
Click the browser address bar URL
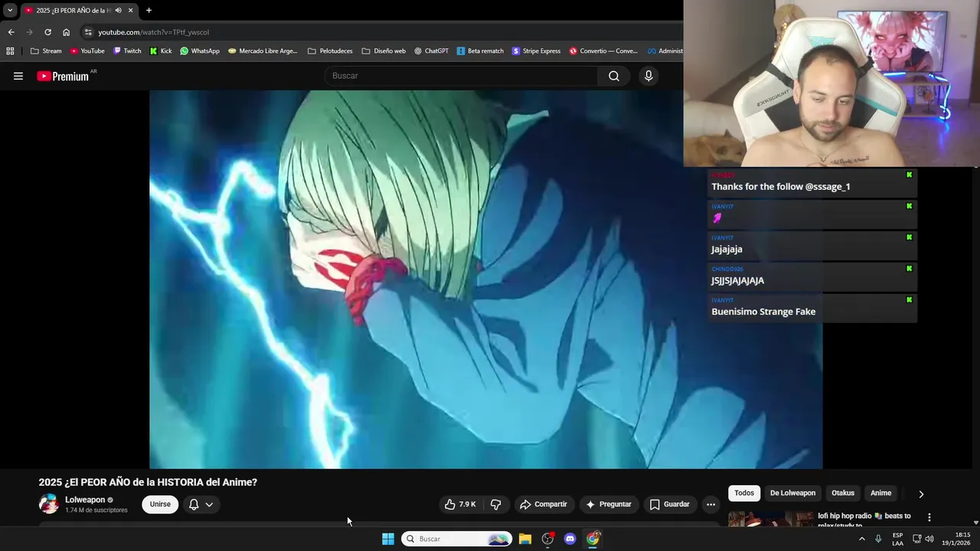click(153, 32)
